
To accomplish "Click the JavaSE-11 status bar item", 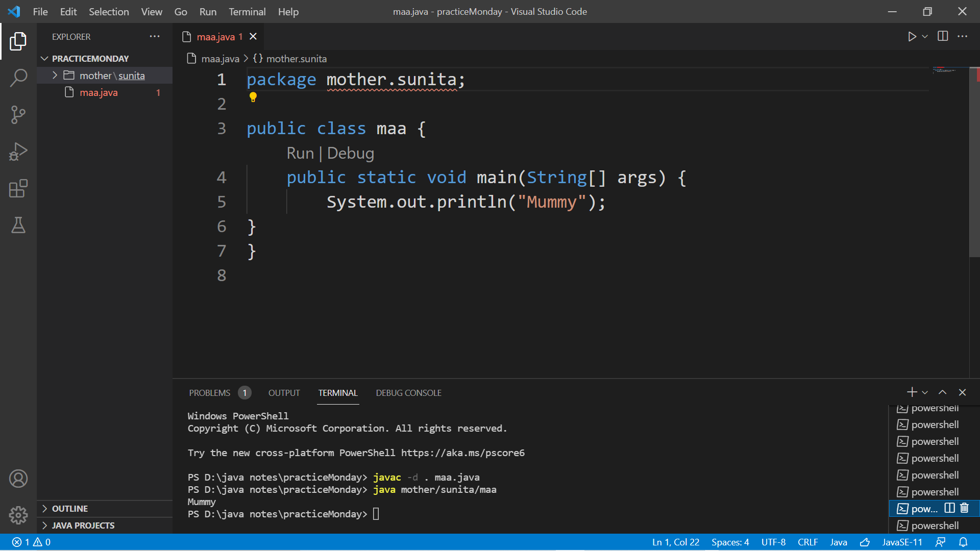I will coord(902,542).
